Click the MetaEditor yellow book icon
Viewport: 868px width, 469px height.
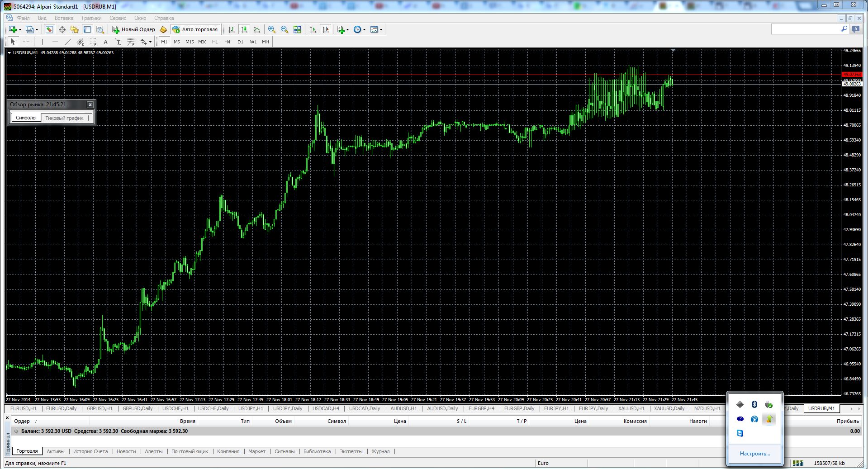coord(163,29)
